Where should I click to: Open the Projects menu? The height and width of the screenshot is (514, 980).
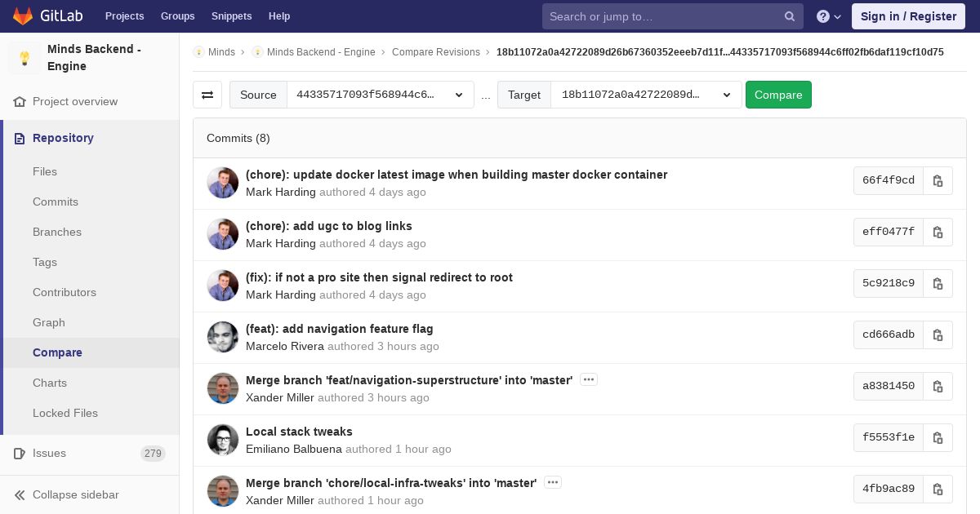tap(125, 16)
